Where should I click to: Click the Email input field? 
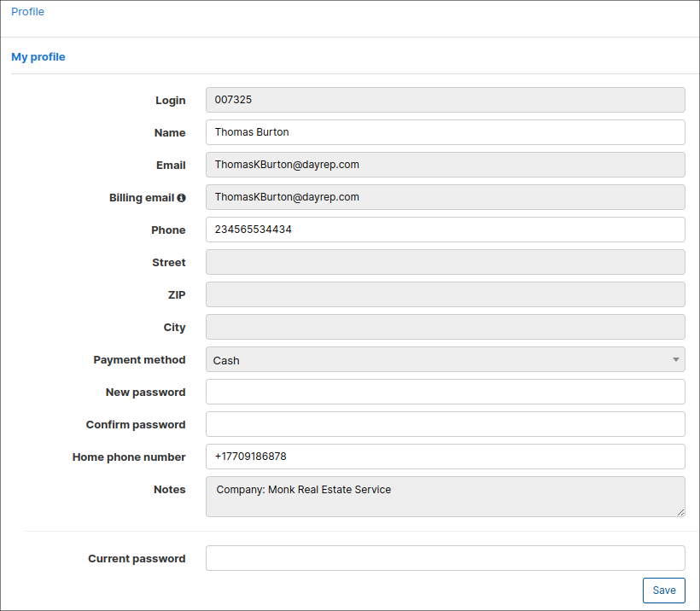coord(444,165)
